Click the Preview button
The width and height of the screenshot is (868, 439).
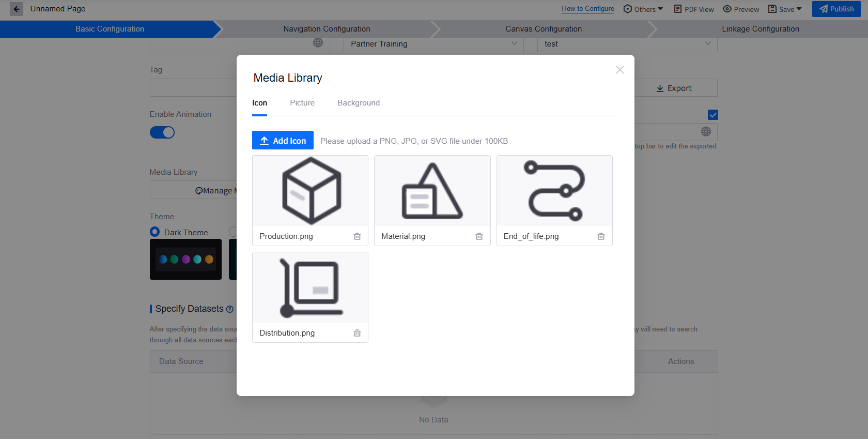pyautogui.click(x=741, y=9)
